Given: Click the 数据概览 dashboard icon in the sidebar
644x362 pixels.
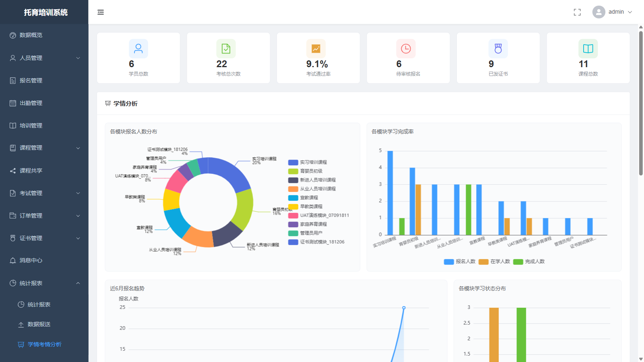Looking at the screenshot, I should click(x=13, y=35).
